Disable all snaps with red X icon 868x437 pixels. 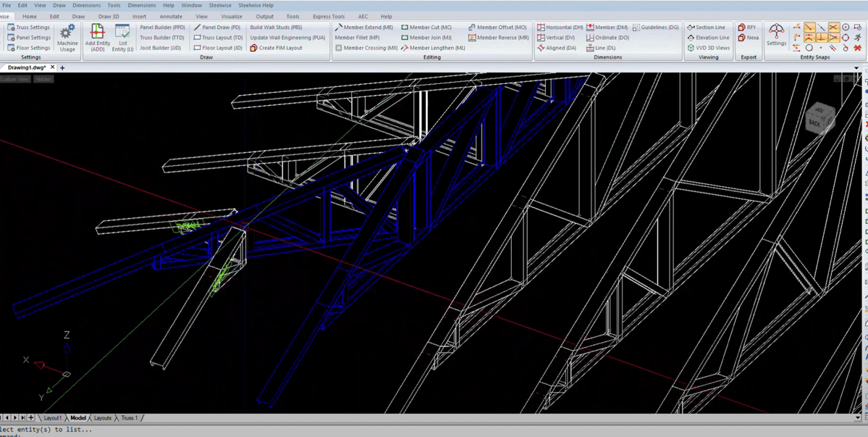(858, 48)
